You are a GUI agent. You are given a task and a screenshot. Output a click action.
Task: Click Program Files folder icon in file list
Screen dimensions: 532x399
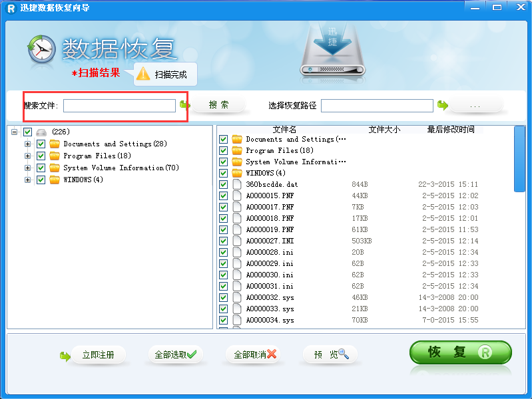click(237, 150)
